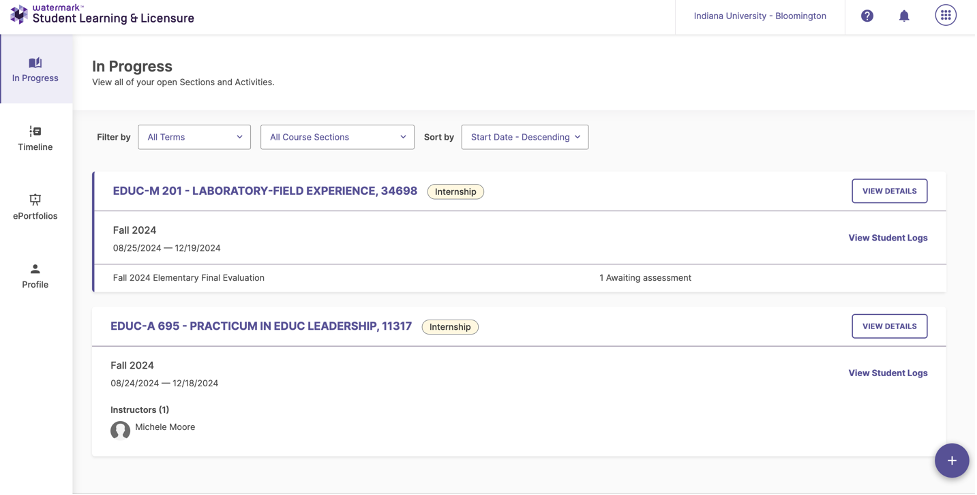Open EDUC-A 695 Practicum course title
Image resolution: width=977 pixels, height=495 pixels.
(261, 326)
